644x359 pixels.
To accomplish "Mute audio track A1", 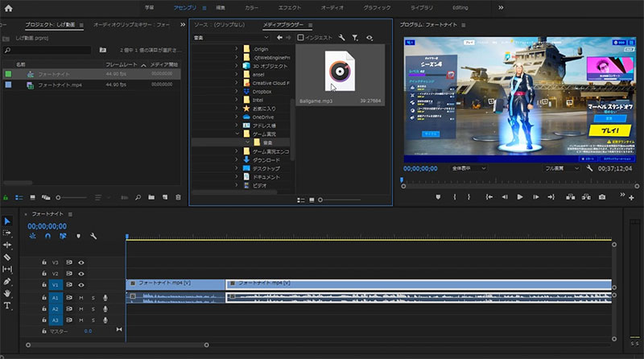I will coord(81,297).
